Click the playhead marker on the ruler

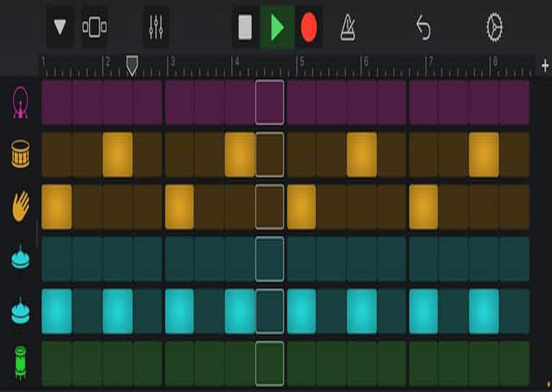tap(132, 66)
